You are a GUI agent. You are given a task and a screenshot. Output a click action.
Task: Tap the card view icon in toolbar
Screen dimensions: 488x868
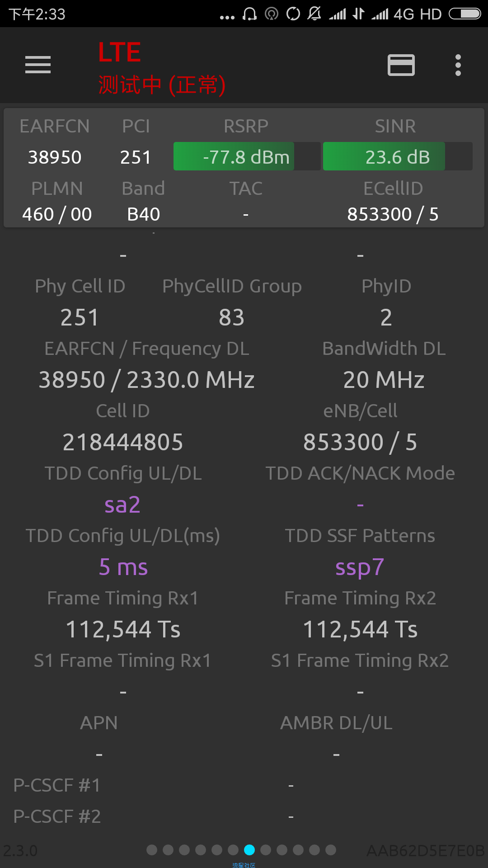(401, 65)
